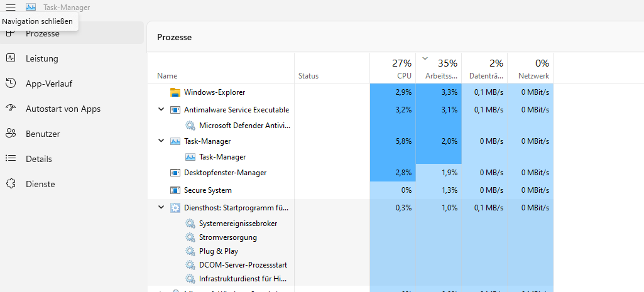Image resolution: width=644 pixels, height=292 pixels.
Task: Click Secure System's 1,3% memory cell
Action: 439,190
